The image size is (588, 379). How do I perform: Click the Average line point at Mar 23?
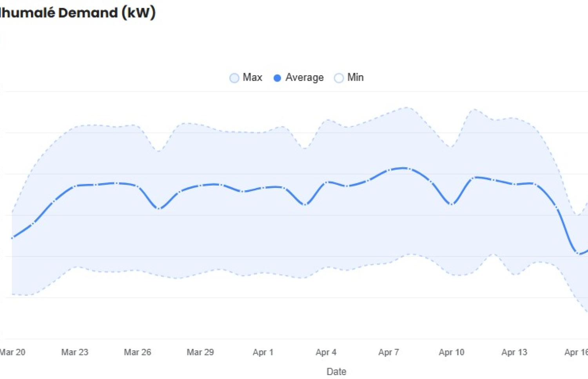(x=75, y=186)
